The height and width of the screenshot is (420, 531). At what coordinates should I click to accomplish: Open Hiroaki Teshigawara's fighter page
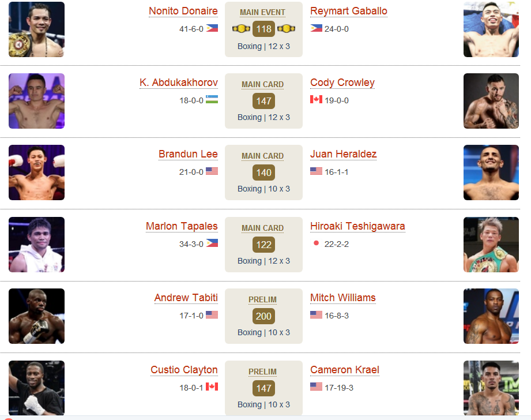click(x=357, y=226)
